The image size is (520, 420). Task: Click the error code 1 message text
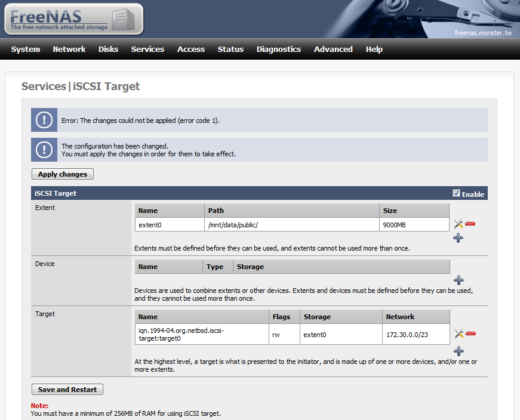coord(140,121)
